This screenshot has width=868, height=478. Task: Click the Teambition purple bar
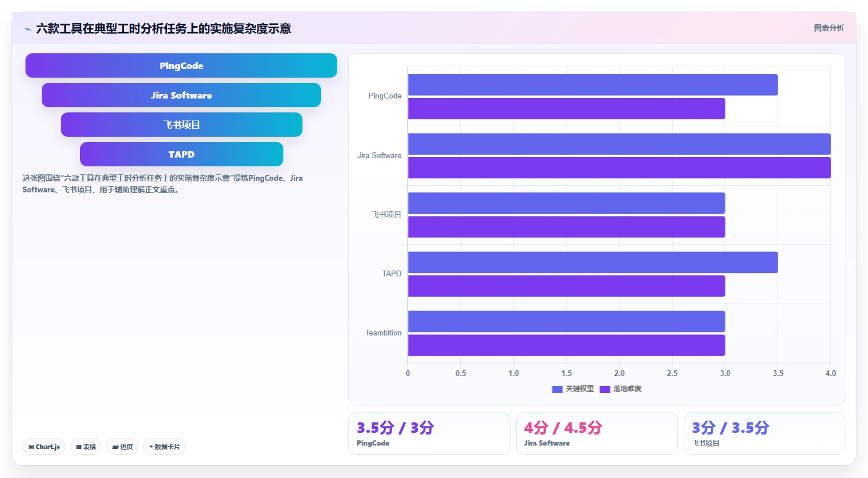coord(567,345)
